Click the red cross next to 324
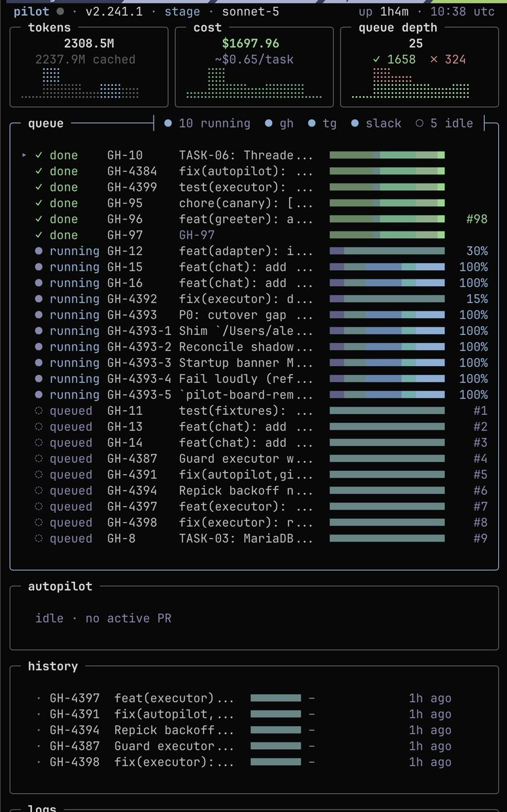 (x=434, y=60)
